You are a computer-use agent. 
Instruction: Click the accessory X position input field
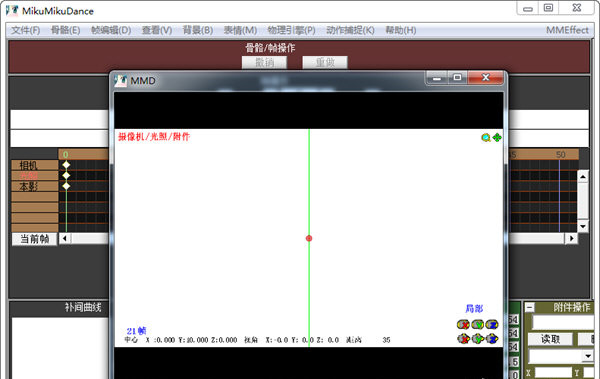point(553,372)
